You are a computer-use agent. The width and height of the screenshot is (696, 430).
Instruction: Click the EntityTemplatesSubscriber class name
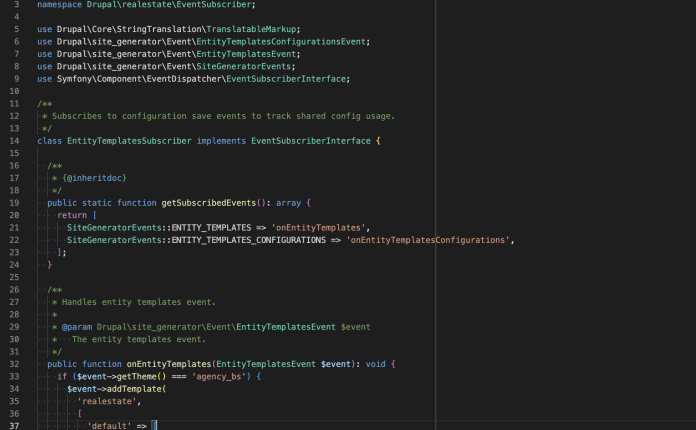tap(129, 141)
